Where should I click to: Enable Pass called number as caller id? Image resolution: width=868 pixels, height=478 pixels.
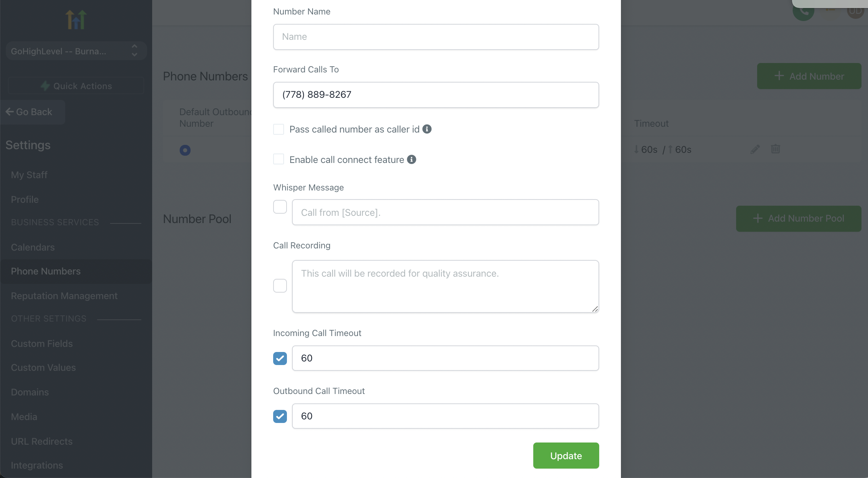[x=279, y=129]
